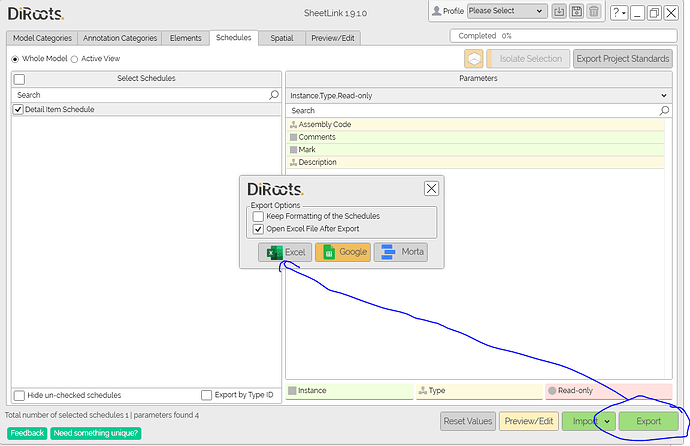Viewport: 690px width, 446px height.
Task: Click the load profile icon
Action: tap(559, 11)
